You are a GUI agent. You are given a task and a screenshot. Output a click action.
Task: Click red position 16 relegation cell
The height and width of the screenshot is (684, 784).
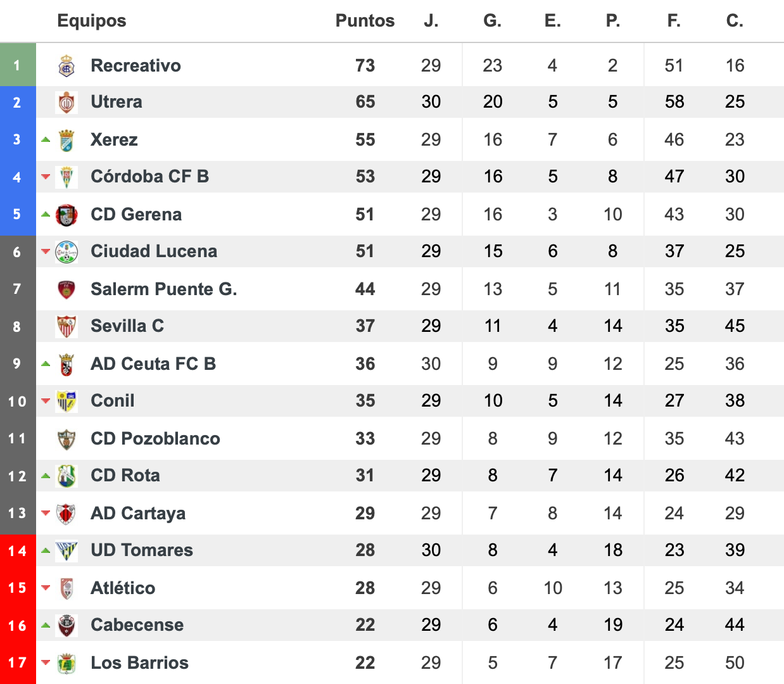click(18, 625)
